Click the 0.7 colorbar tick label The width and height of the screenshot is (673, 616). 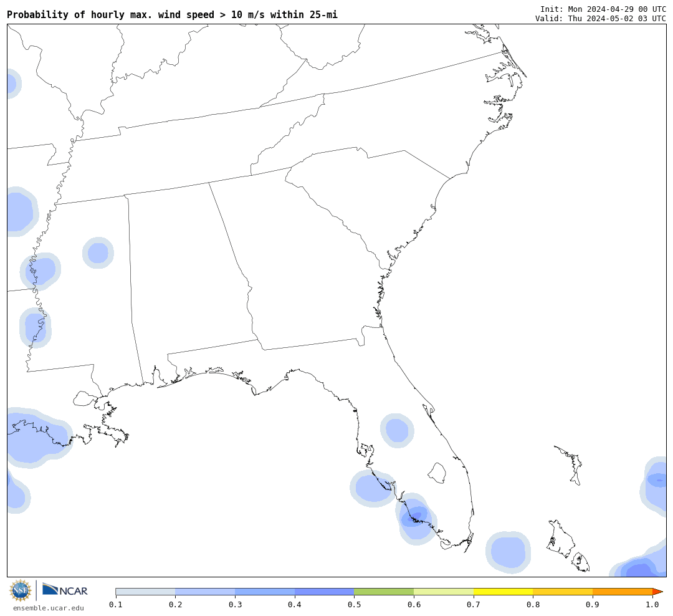point(474,604)
